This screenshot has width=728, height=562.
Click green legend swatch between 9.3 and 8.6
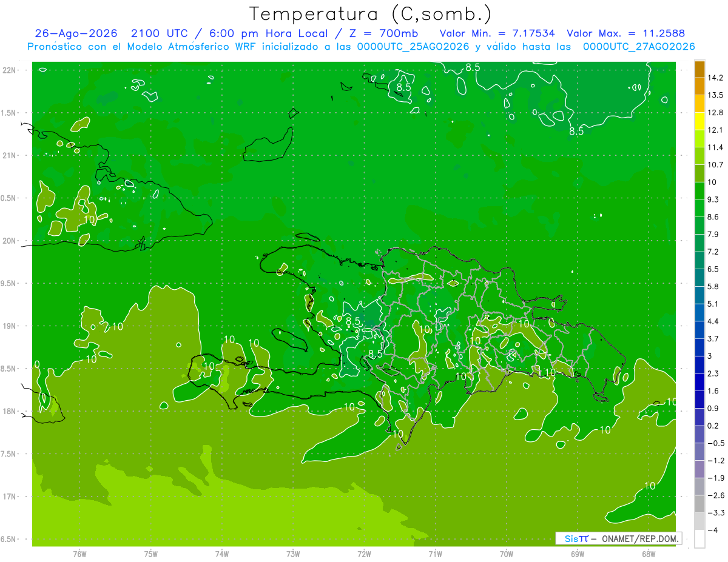pyautogui.click(x=699, y=209)
